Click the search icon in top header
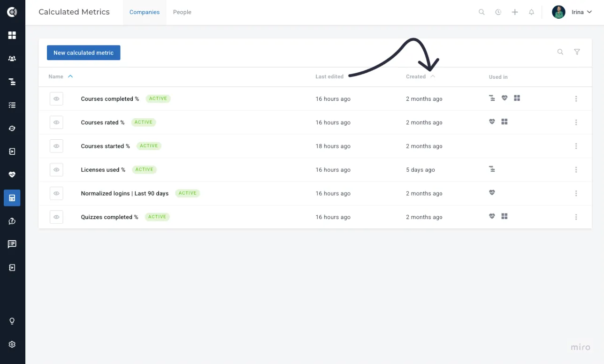604x364 pixels. coord(482,12)
